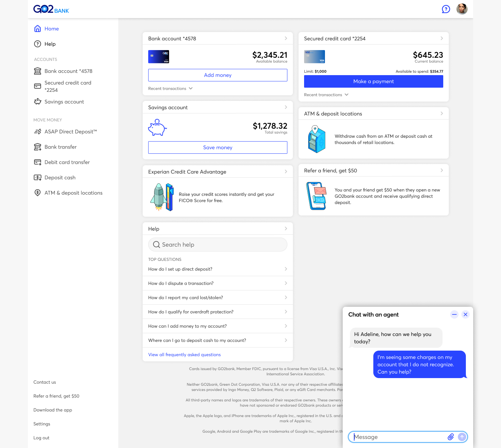Screen dimensions: 501x448
Task: Minimize the chat with an agent window
Action: point(454,314)
